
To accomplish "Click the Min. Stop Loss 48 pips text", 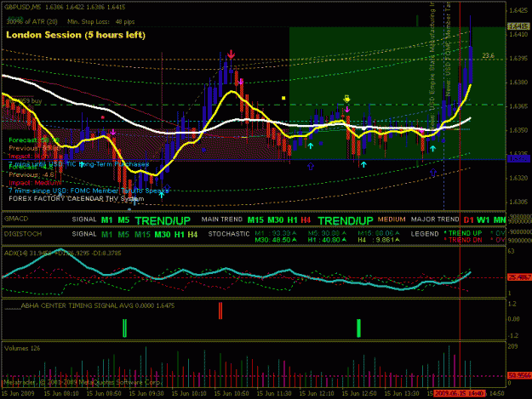I will click(x=100, y=22).
